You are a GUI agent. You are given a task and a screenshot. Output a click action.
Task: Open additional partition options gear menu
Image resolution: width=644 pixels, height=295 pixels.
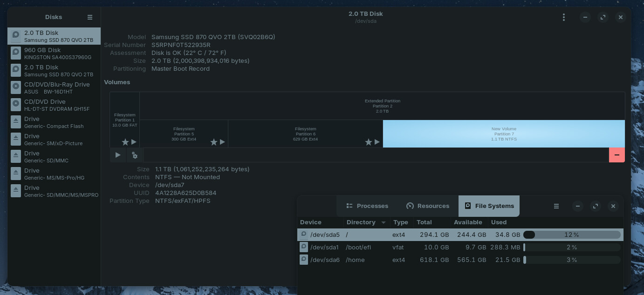[x=135, y=155]
